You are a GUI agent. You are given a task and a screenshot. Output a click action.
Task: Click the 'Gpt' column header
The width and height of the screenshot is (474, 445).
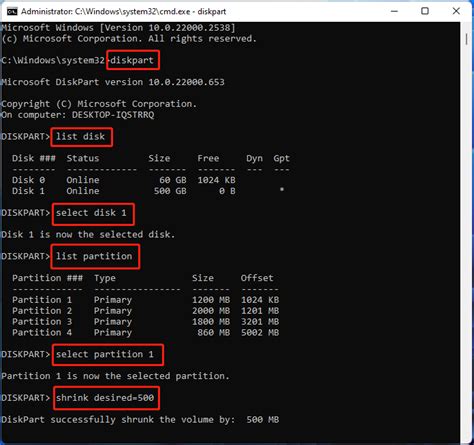[282, 159]
